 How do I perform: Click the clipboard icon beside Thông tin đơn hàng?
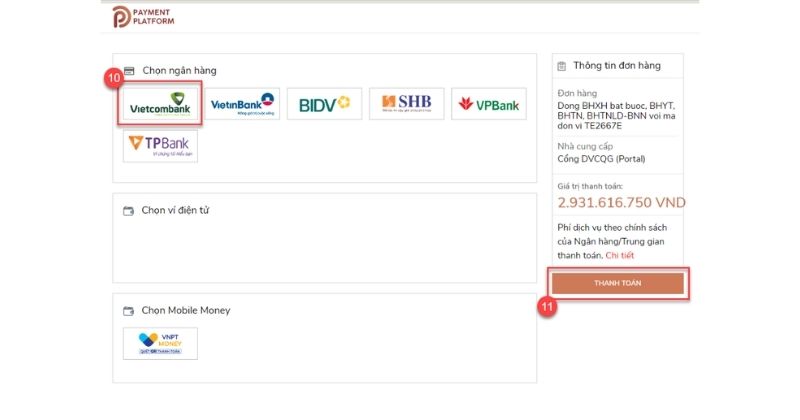[562, 66]
